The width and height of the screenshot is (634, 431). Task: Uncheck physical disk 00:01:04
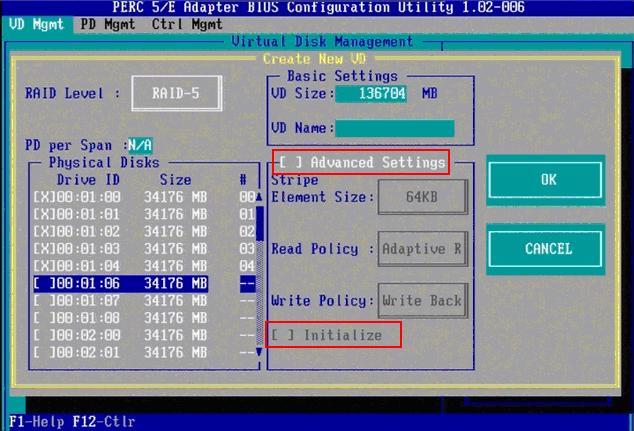point(44,266)
